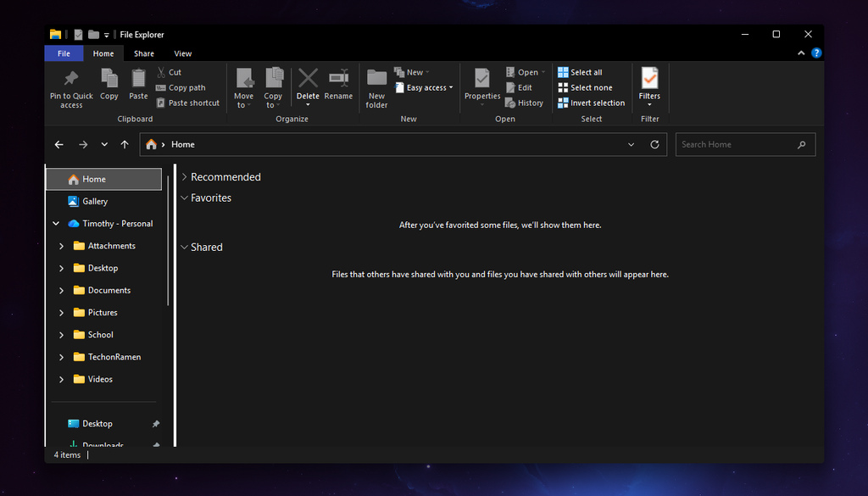Open the File tab
This screenshot has width=868, height=496.
click(x=64, y=53)
